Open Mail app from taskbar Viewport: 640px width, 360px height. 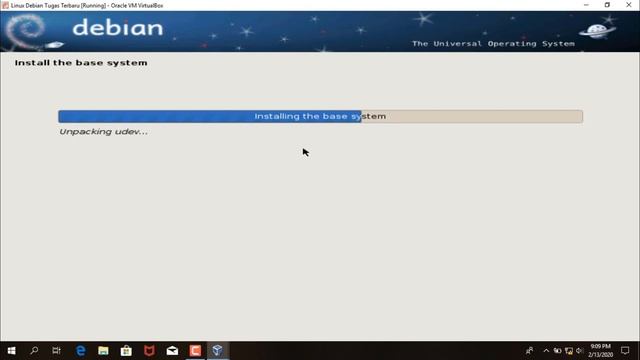pyautogui.click(x=172, y=351)
